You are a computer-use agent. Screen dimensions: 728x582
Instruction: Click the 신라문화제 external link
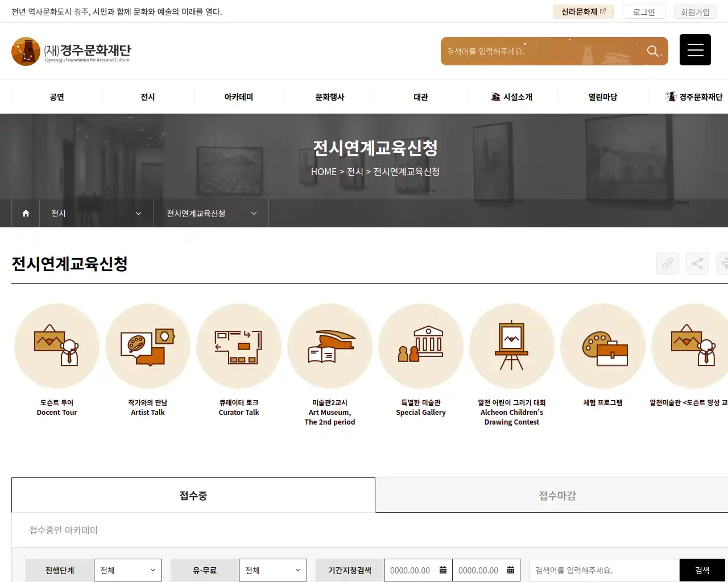[584, 12]
